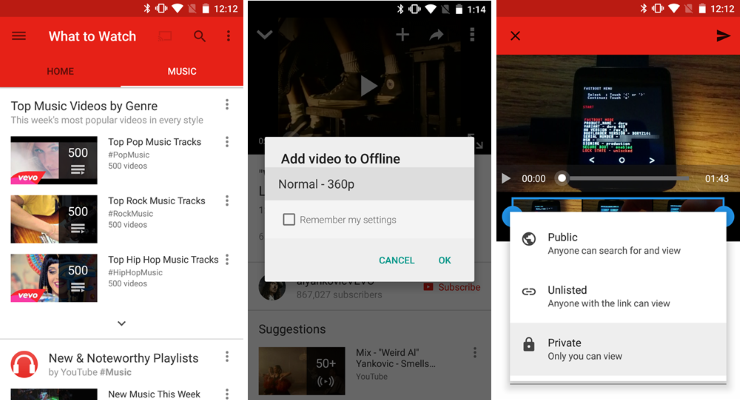The image size is (740, 400).
Task: Open Top Pop Music Tracks thumbnail
Action: 54,160
